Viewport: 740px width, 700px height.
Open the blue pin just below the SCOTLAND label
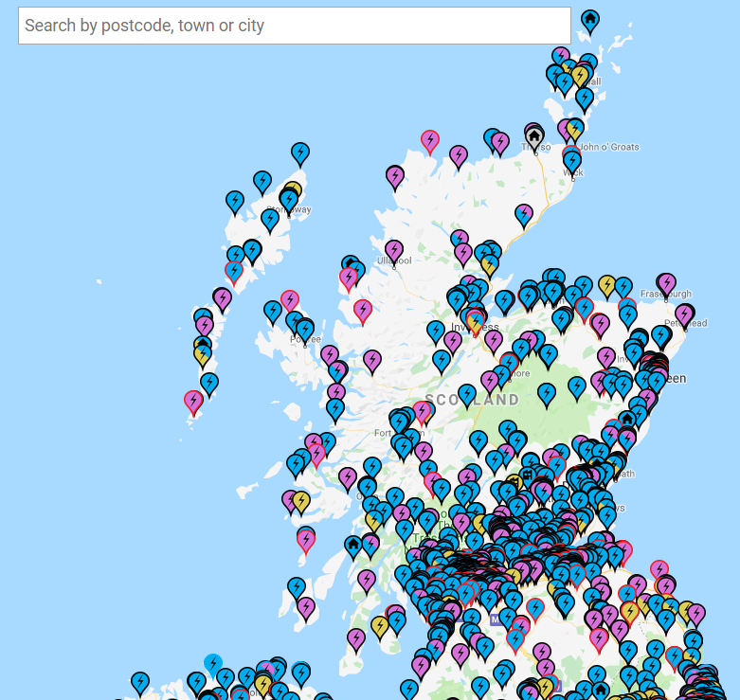(467, 396)
